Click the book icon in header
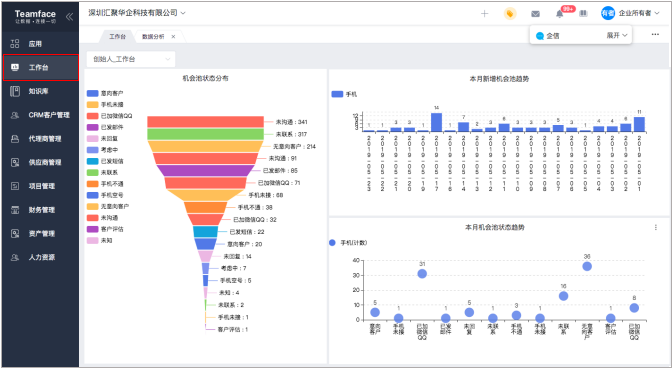This screenshot has height=368, width=672. coord(583,14)
